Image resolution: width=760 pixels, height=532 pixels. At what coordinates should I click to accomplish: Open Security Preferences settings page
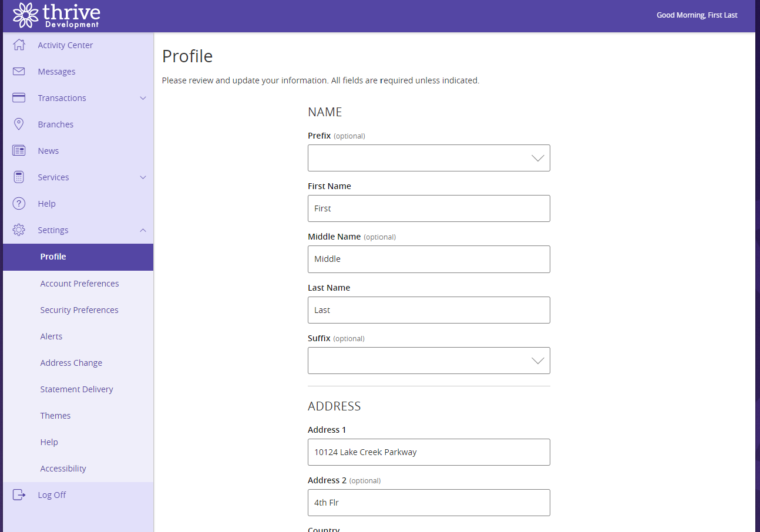coord(78,310)
